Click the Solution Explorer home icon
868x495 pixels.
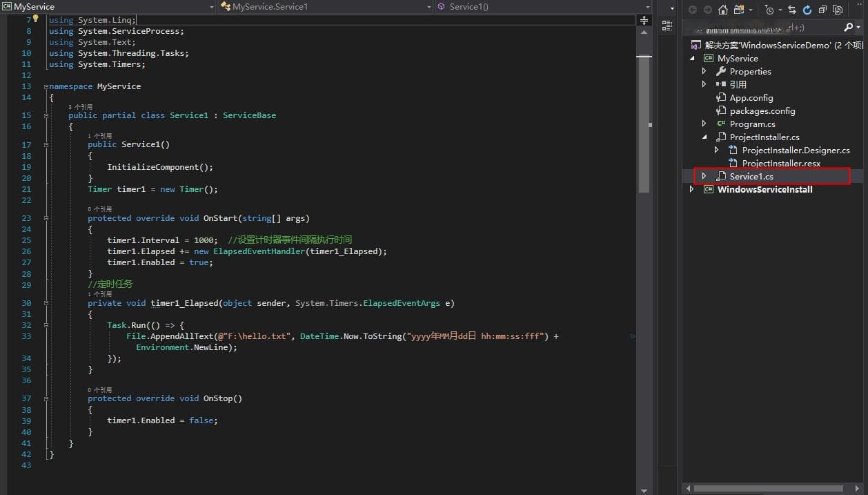pyautogui.click(x=723, y=10)
